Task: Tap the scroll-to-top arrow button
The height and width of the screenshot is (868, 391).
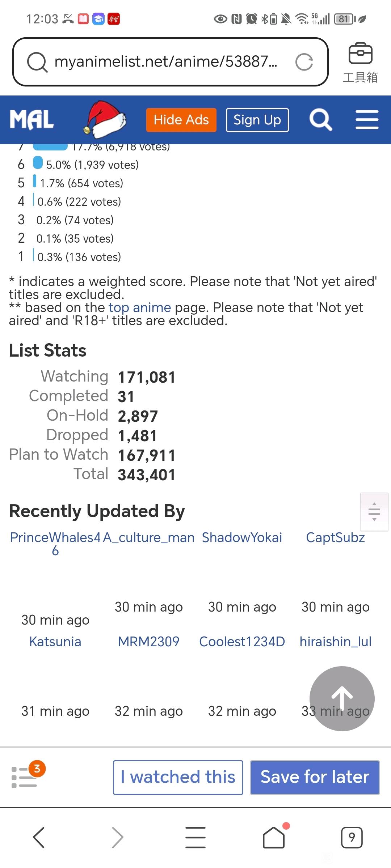Action: click(342, 698)
